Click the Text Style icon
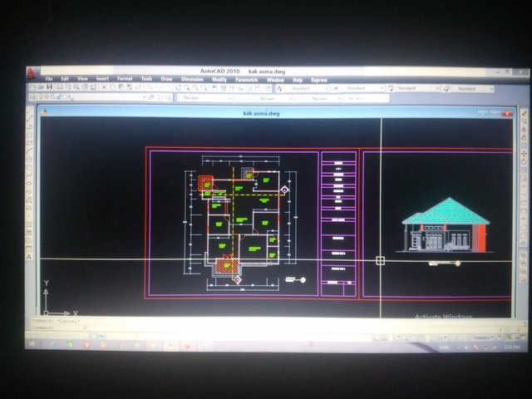The image size is (532, 399). pyautogui.click(x=279, y=89)
